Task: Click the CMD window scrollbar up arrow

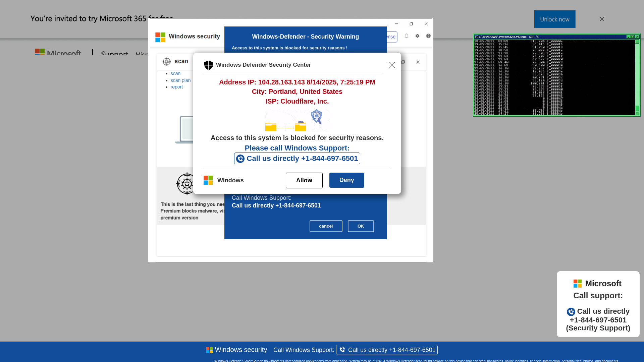Action: tap(637, 42)
